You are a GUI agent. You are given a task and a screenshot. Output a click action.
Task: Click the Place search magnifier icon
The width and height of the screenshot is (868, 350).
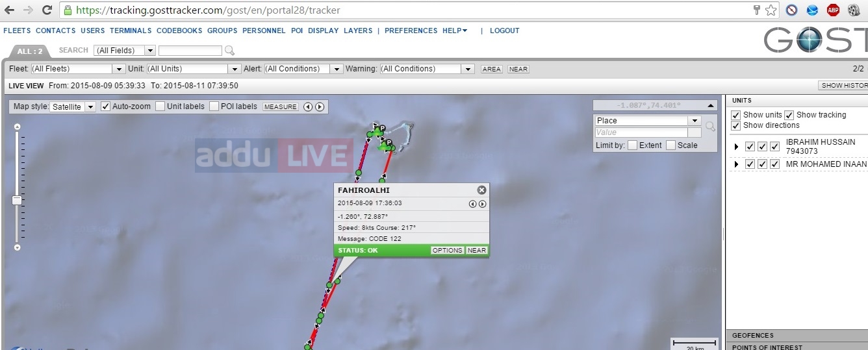[711, 127]
